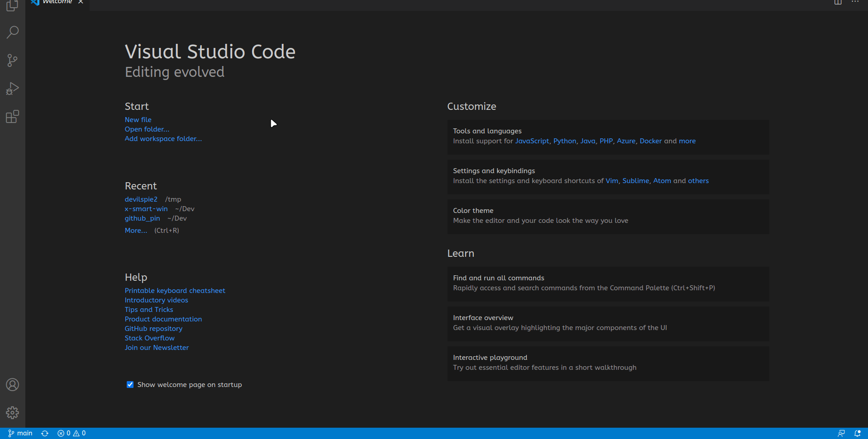Open the Source Control view icon
868x439 pixels.
click(12, 61)
